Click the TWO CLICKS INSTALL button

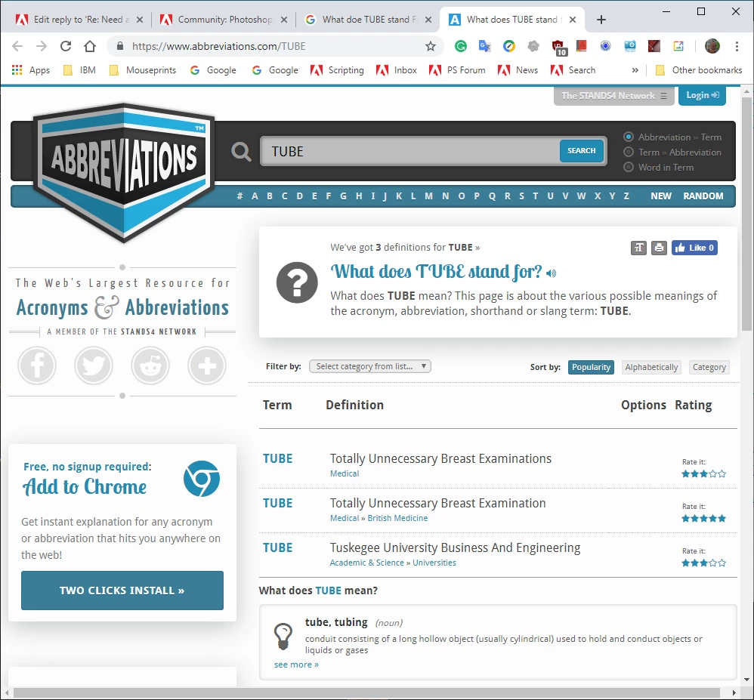pyautogui.click(x=122, y=591)
